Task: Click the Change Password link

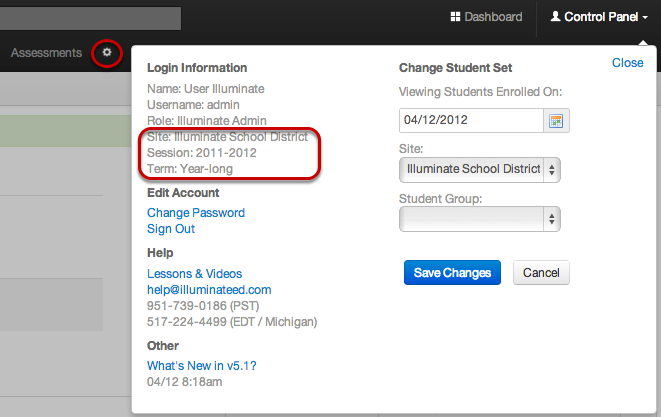Action: coord(196,213)
